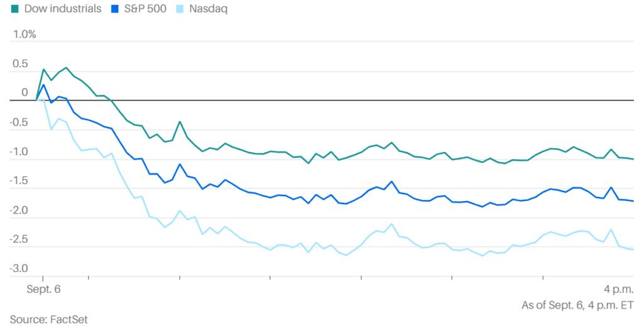Image resolution: width=644 pixels, height=328 pixels.
Task: Click the Dow line's early-morning peak point
Action: point(66,68)
